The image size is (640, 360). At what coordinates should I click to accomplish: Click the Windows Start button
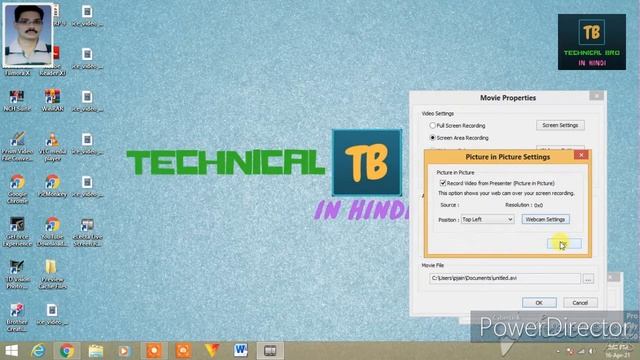11,351
